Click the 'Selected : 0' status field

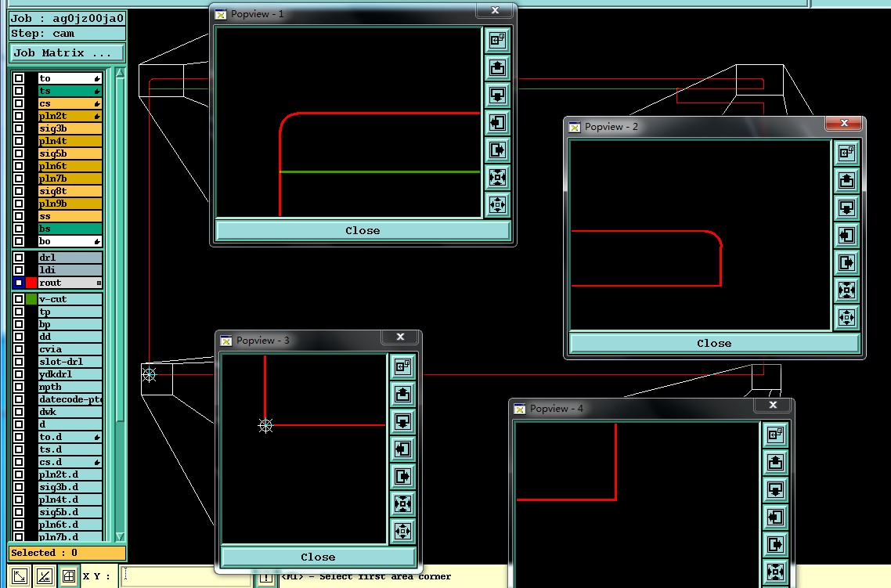[67, 553]
